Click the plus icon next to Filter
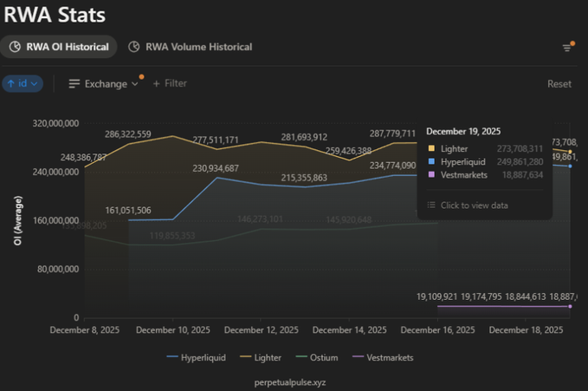The image size is (588, 391). point(157,84)
